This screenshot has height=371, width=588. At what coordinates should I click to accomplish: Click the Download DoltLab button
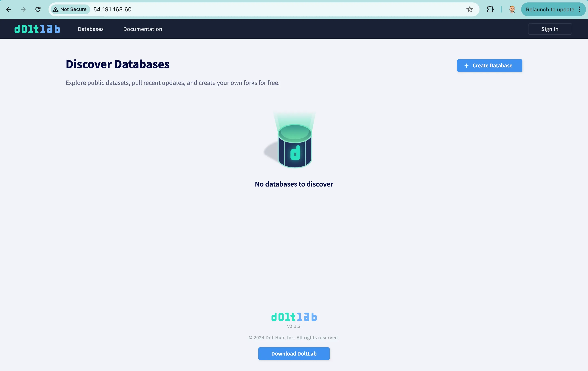click(x=294, y=353)
